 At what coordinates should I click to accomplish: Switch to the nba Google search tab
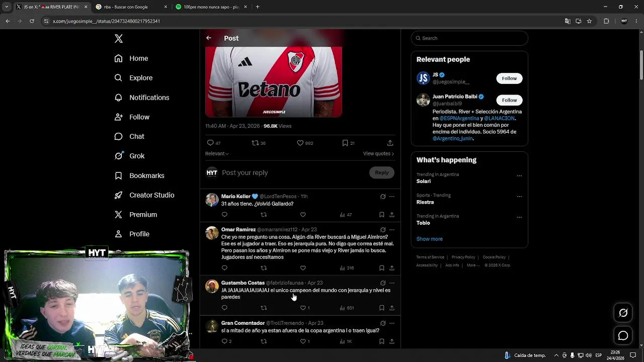[132, 7]
